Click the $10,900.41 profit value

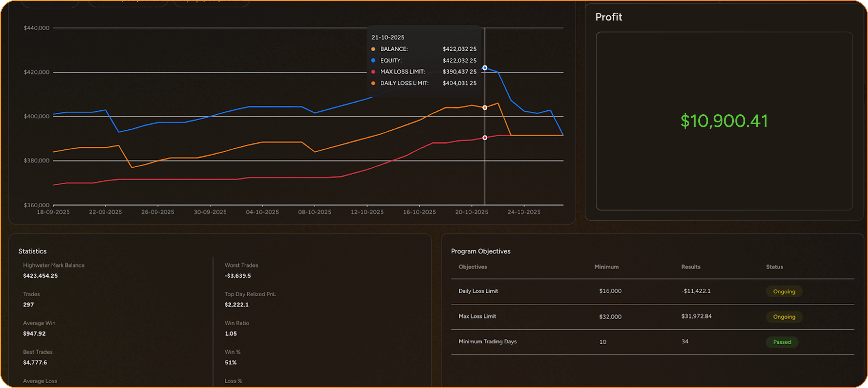pos(724,121)
